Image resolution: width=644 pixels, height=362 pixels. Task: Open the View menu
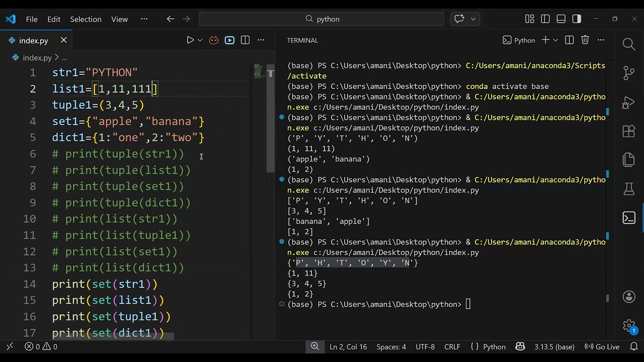pyautogui.click(x=119, y=19)
